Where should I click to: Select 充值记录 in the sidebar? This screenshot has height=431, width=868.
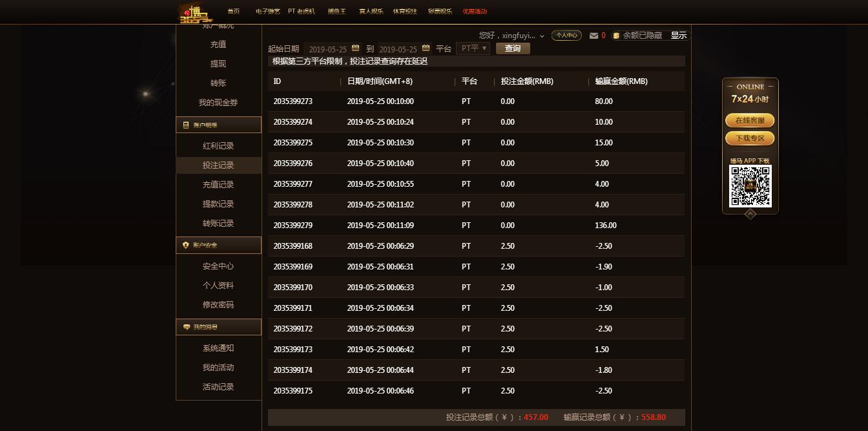pyautogui.click(x=218, y=185)
